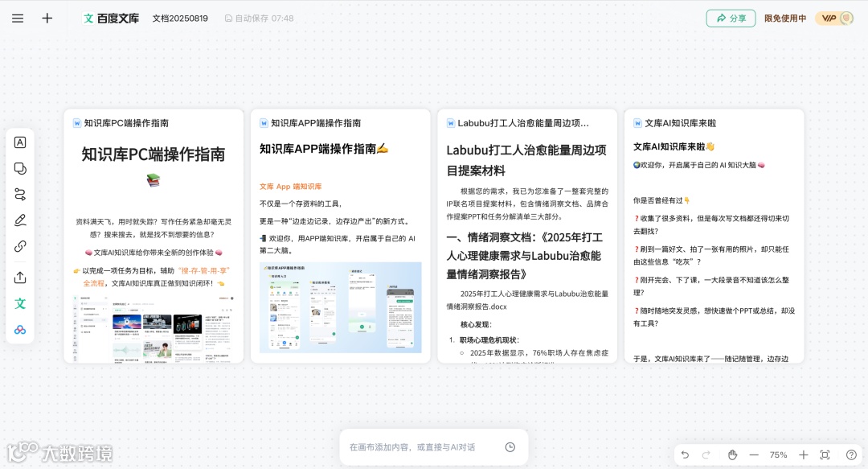The image size is (868, 469).
Task: Click 核心发现 text in Labubu card
Action: point(476,324)
